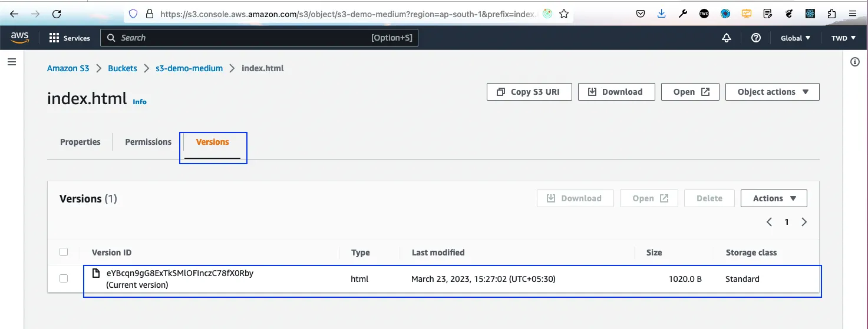Click the info circle icon at right edge
This screenshot has height=329, width=868.
(855, 62)
